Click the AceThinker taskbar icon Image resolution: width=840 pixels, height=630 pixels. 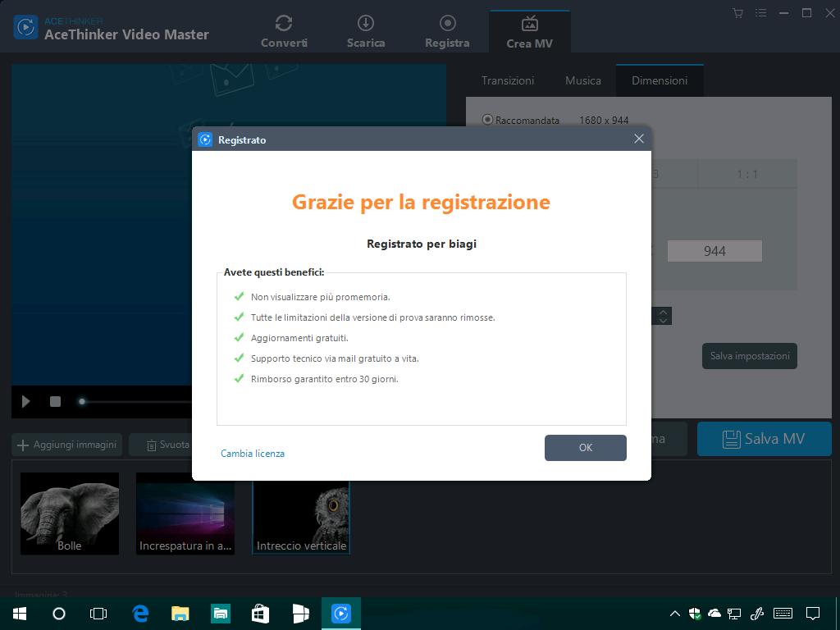341,614
